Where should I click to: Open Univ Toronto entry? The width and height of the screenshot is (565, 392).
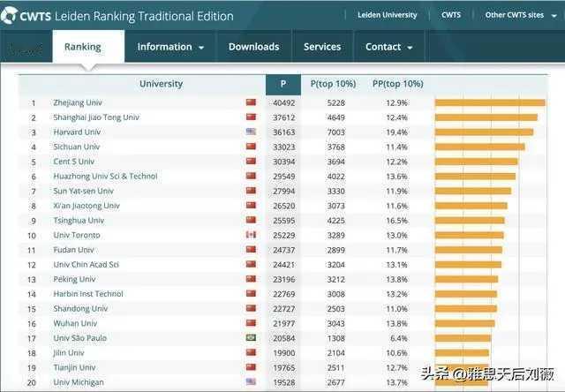pos(77,235)
